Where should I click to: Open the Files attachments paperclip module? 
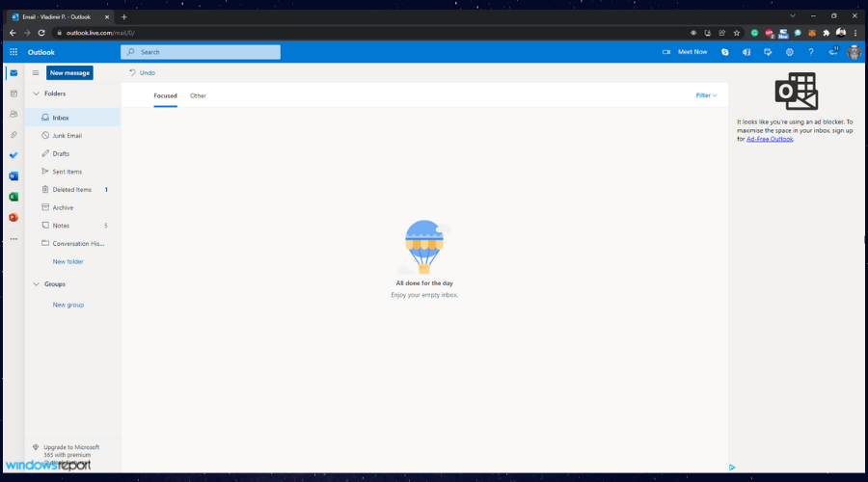[x=14, y=135]
